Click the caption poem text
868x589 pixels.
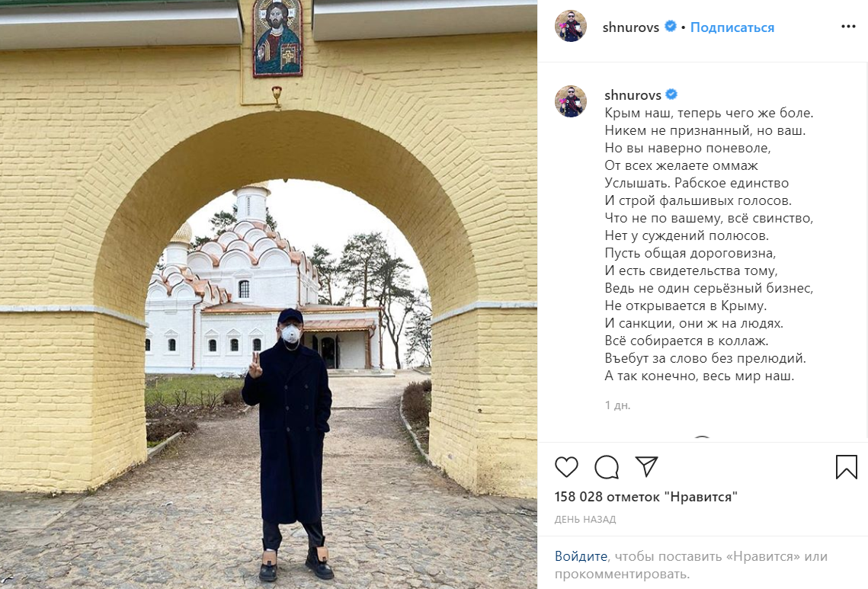point(709,244)
